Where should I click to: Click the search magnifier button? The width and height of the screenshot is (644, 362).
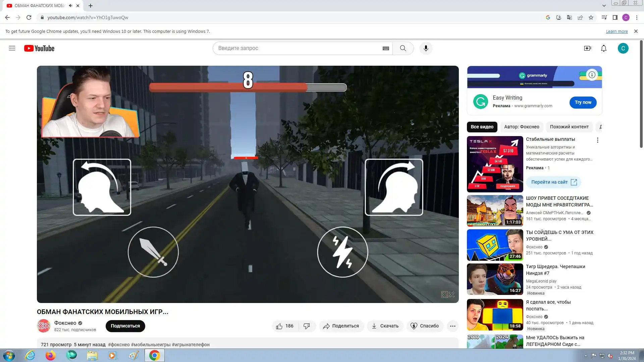403,48
